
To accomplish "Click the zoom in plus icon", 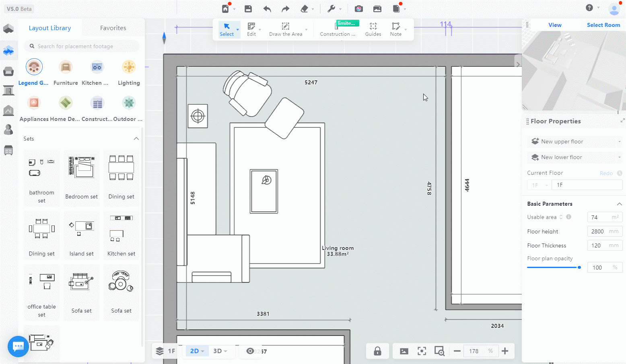I will [505, 351].
